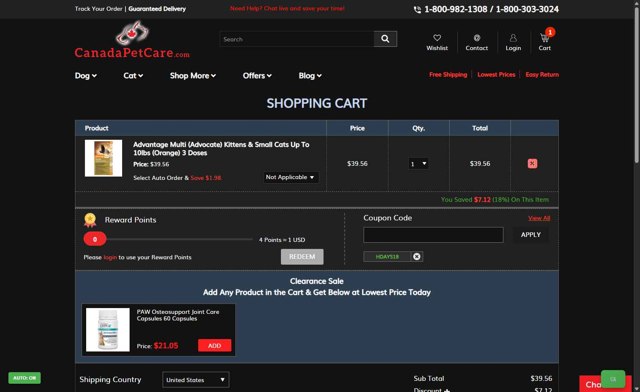Open the Cat menu
640x392 pixels.
click(133, 76)
